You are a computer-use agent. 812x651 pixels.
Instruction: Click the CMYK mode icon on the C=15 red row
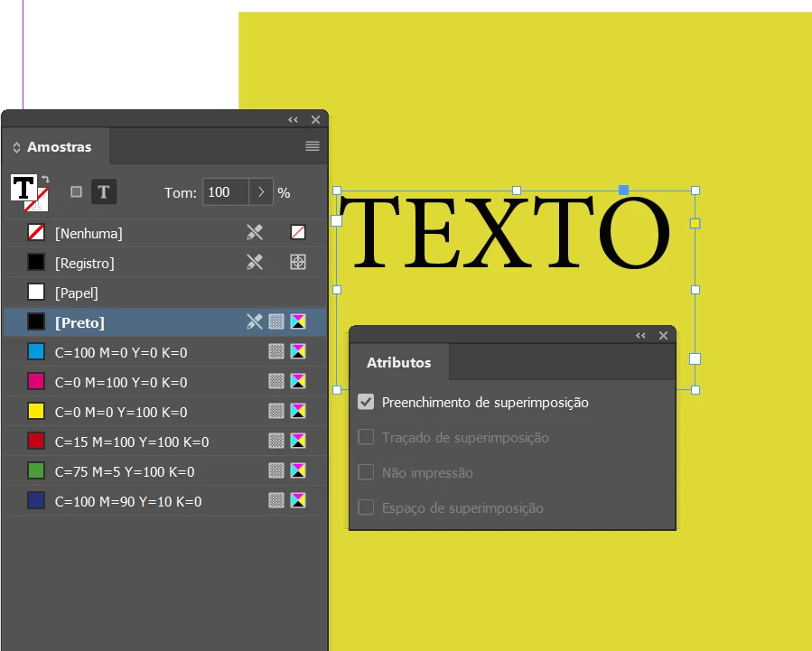(x=298, y=441)
